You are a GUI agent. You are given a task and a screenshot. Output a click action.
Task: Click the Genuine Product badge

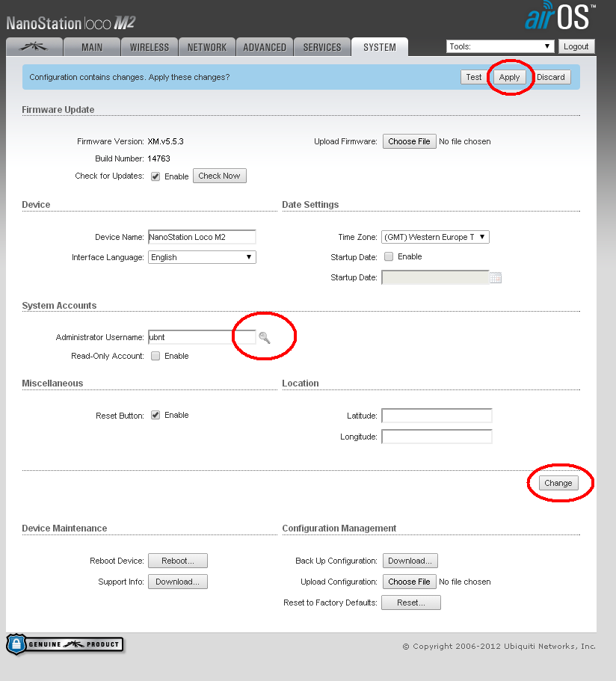coord(65,644)
